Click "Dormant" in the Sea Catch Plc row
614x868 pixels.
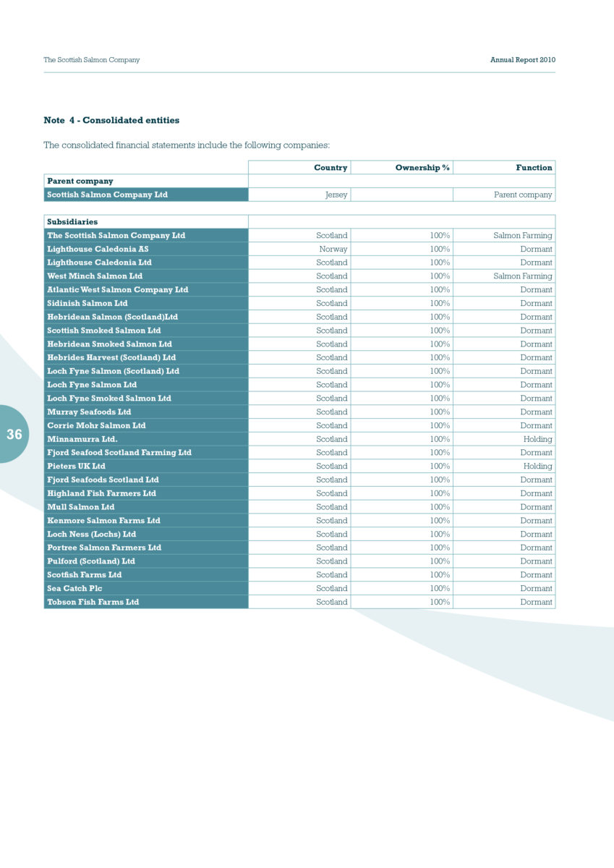[537, 589]
